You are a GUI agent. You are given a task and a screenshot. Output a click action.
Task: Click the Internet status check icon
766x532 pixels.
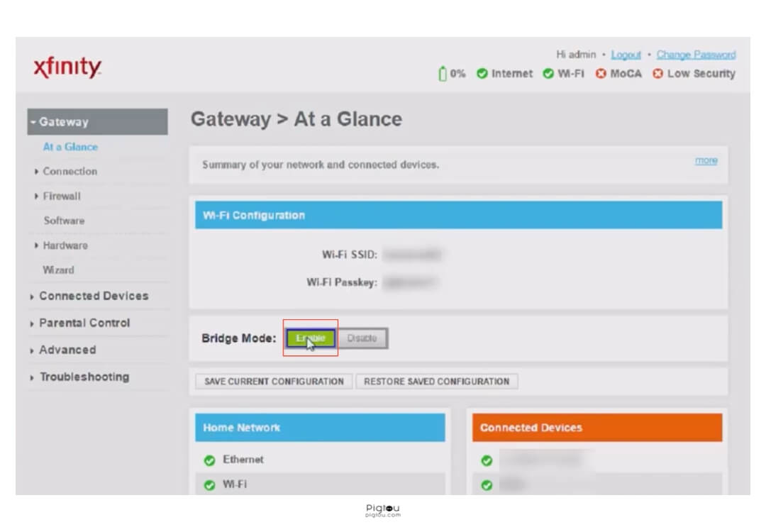[x=483, y=74]
